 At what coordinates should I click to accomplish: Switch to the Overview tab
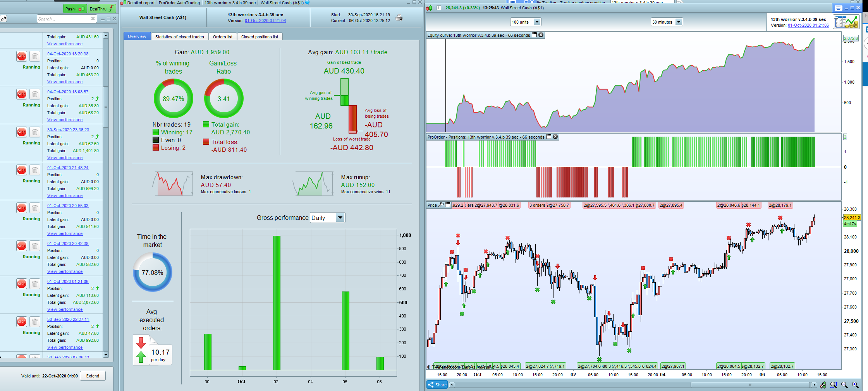137,36
